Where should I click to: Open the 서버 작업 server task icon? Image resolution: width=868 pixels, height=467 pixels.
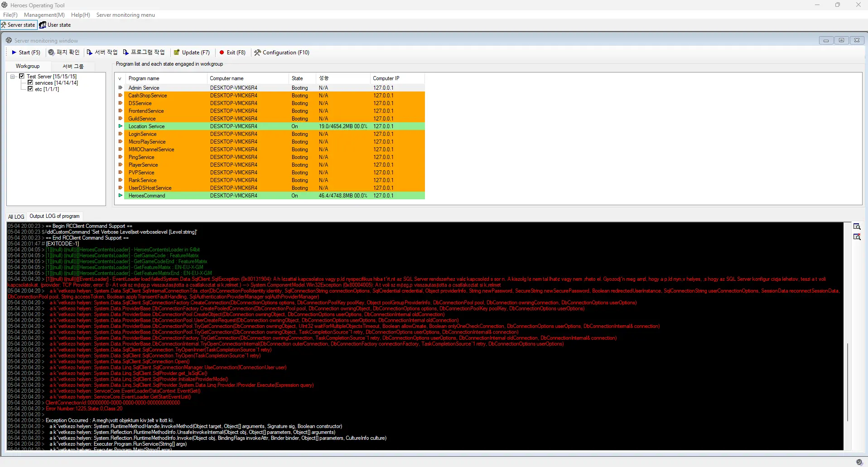point(90,53)
